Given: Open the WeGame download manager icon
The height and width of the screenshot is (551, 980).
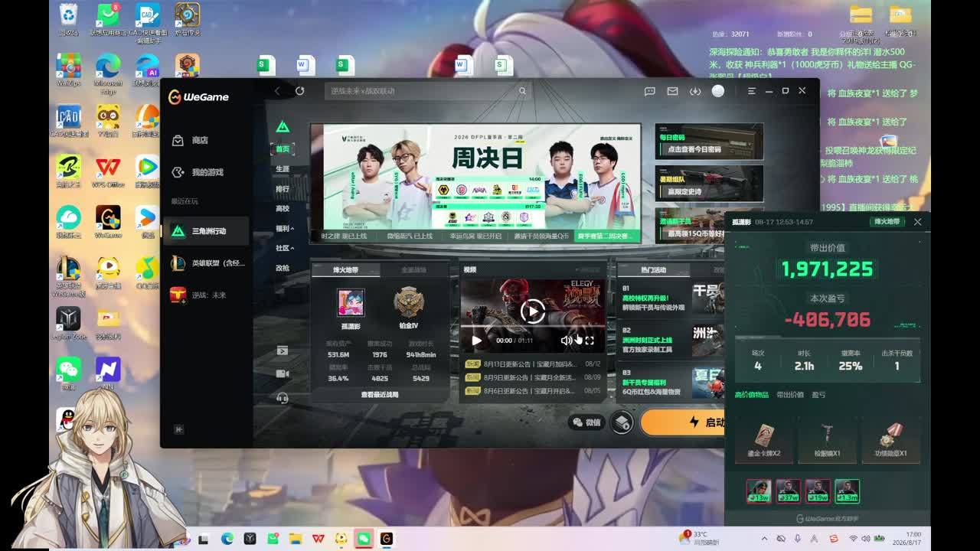Looking at the screenshot, I should (x=695, y=91).
